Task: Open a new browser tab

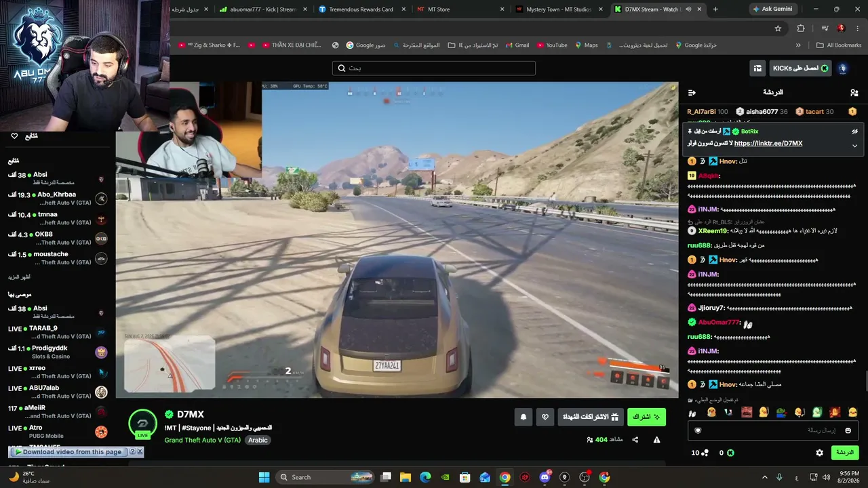Action: 715,9
